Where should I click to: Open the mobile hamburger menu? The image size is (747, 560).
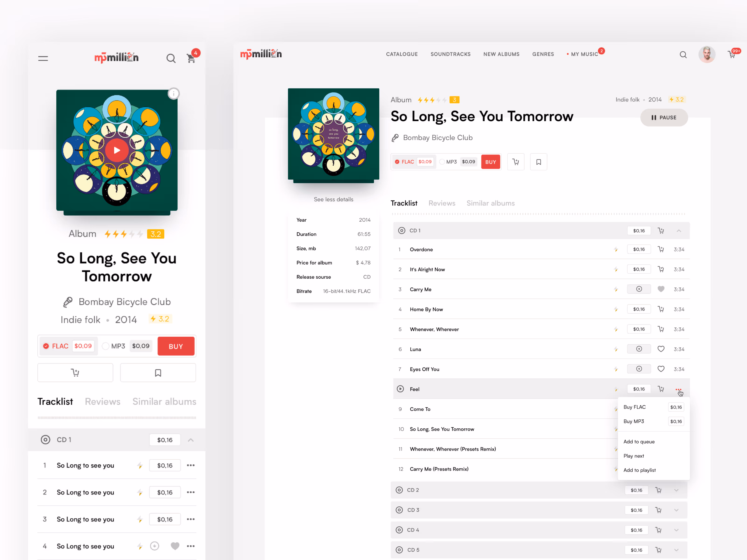(x=43, y=58)
